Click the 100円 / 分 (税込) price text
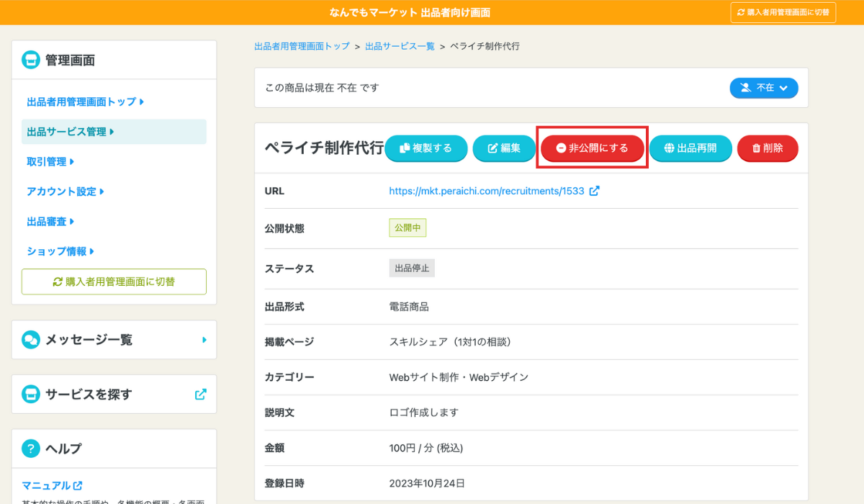Viewport: 864px width, 504px height. 426,448
